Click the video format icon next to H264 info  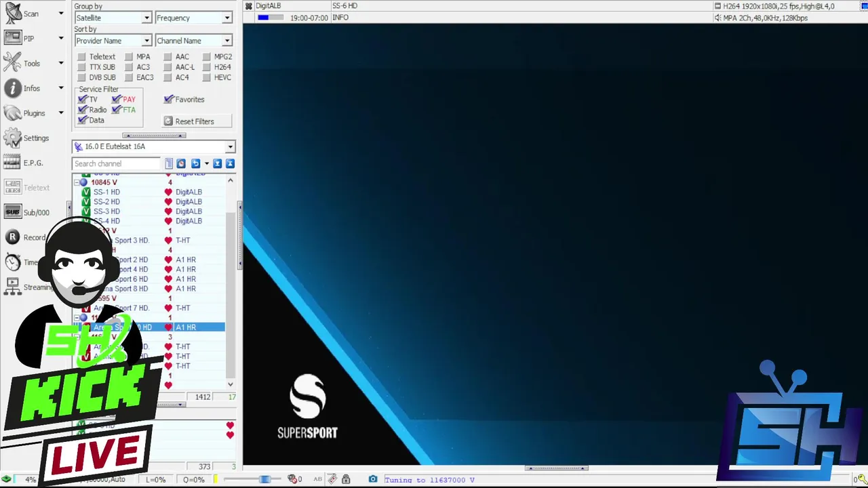717,6
